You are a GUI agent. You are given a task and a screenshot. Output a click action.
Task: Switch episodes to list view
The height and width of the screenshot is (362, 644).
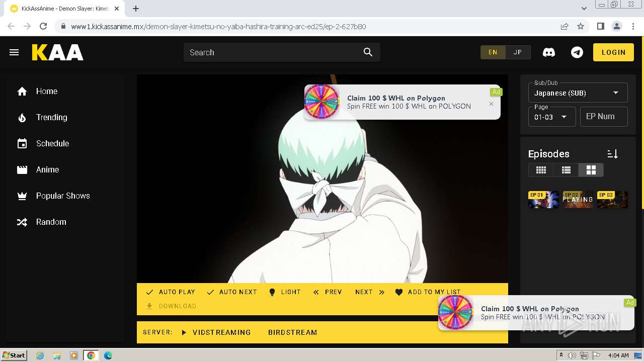566,170
